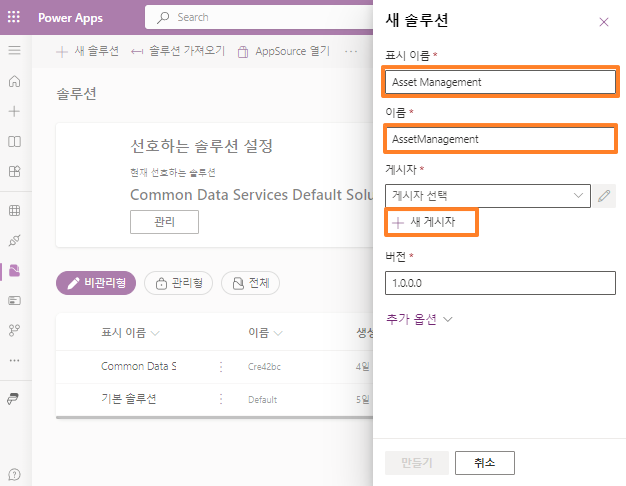Click the search magnifier icon

163,17
